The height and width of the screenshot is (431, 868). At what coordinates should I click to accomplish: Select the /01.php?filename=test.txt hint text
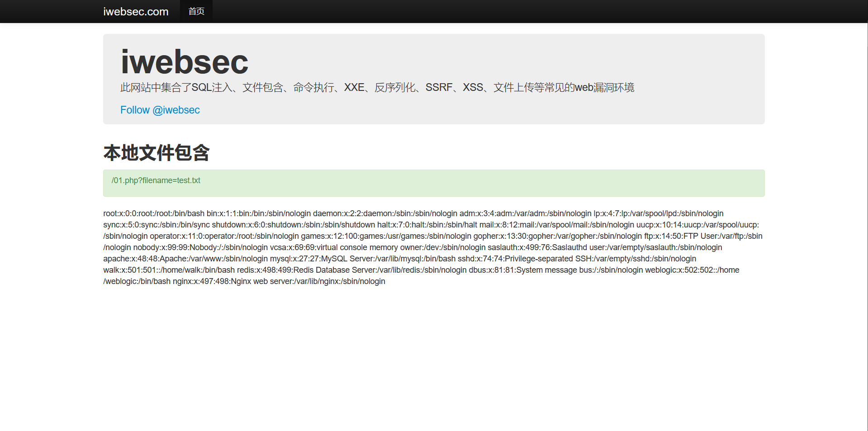coord(156,180)
